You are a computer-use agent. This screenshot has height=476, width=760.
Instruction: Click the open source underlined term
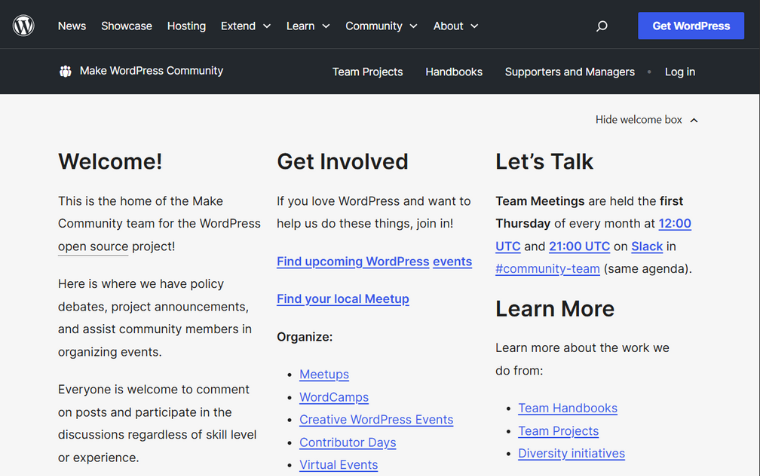93,246
